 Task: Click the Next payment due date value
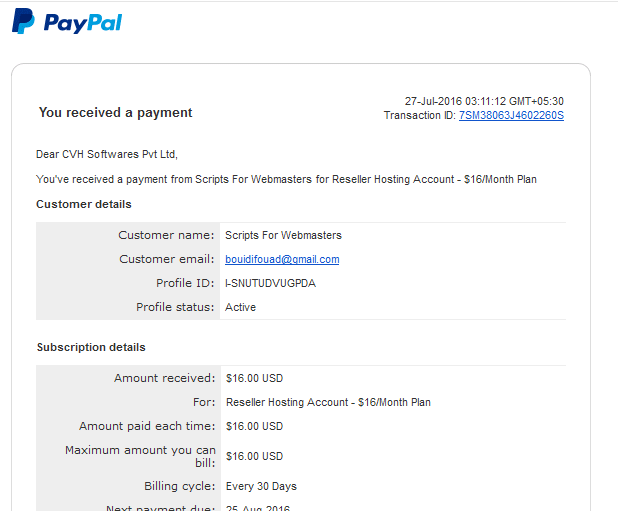[x=258, y=507]
